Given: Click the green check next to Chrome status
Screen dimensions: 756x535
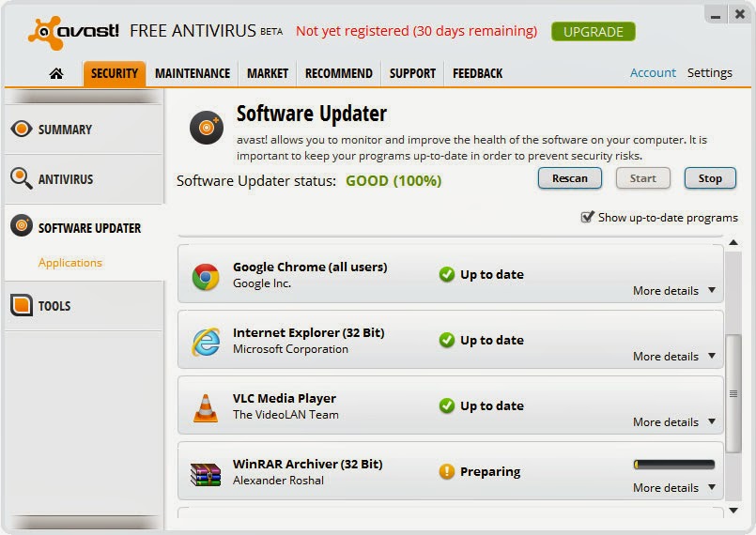Looking at the screenshot, I should point(446,274).
